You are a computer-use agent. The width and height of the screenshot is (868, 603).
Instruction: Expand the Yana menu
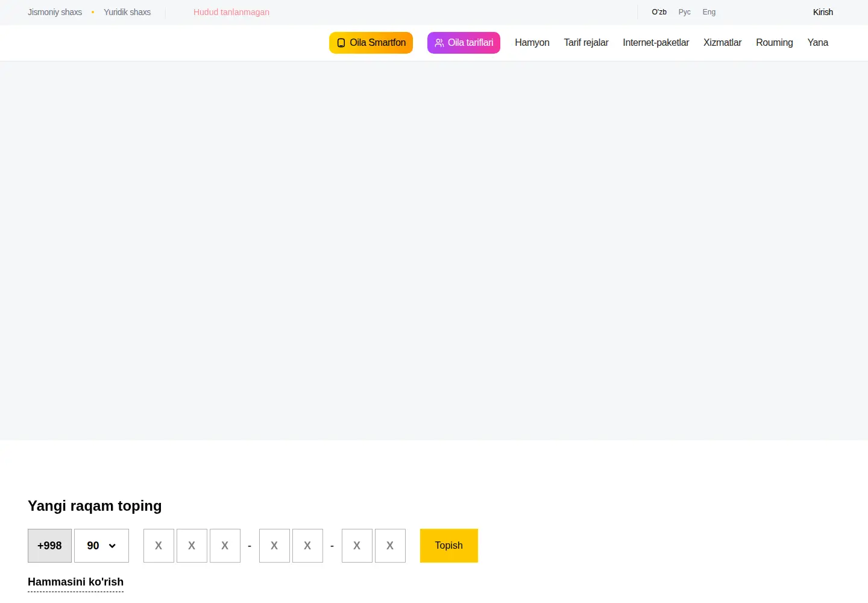[818, 43]
